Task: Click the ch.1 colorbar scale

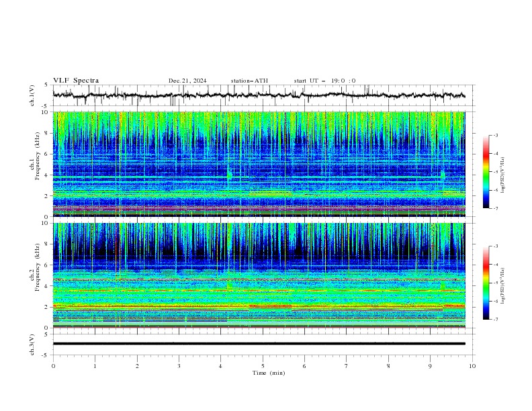Action: click(486, 172)
